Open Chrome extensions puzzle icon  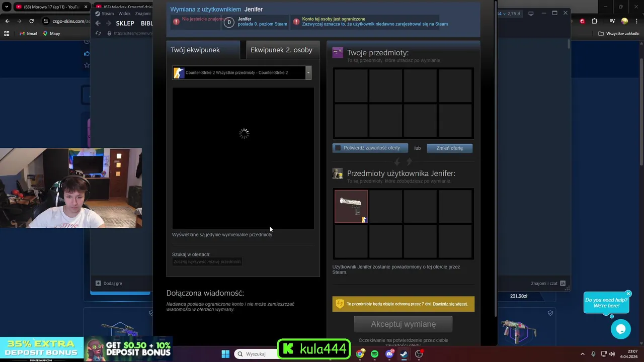click(594, 21)
